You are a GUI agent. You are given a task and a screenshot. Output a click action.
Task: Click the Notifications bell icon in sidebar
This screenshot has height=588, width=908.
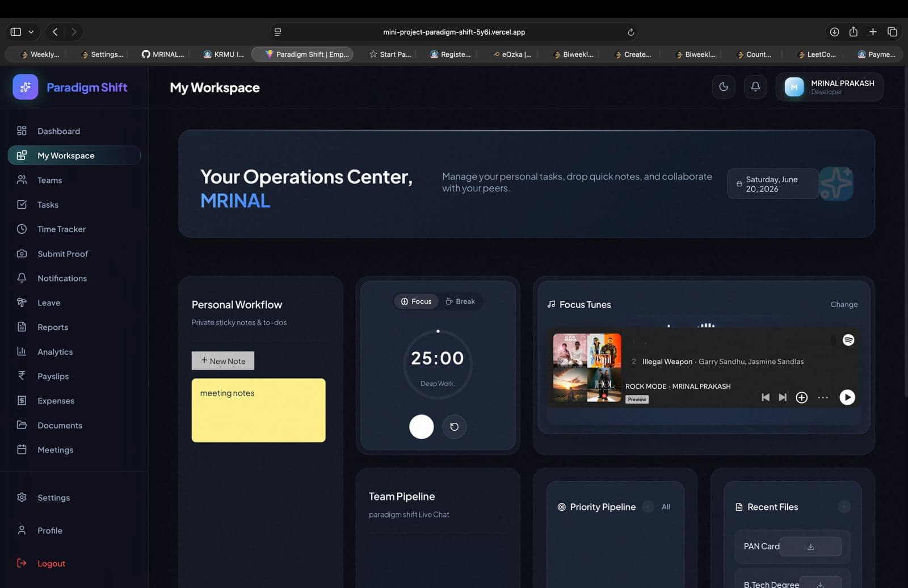coord(22,278)
